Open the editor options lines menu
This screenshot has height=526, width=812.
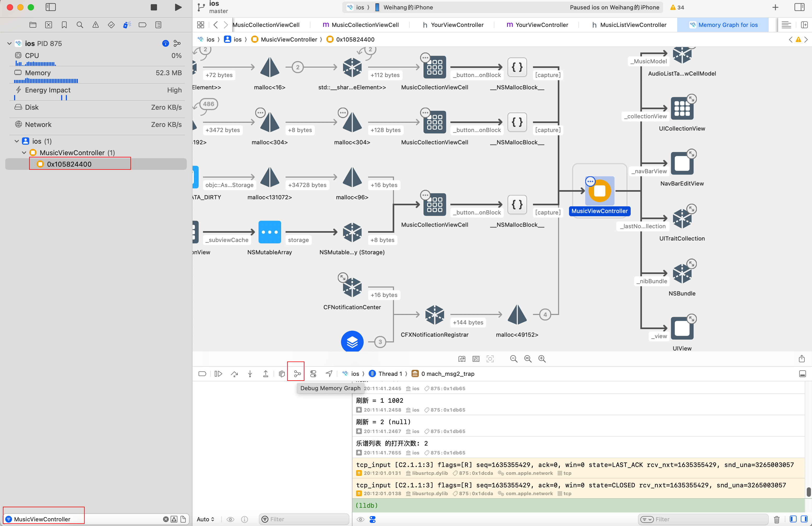click(786, 25)
